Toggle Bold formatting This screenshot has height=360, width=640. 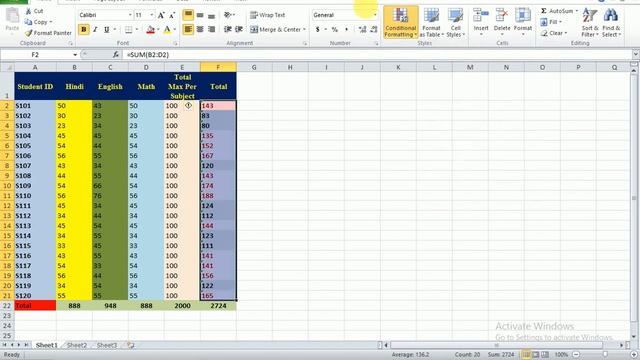pyautogui.click(x=84, y=29)
